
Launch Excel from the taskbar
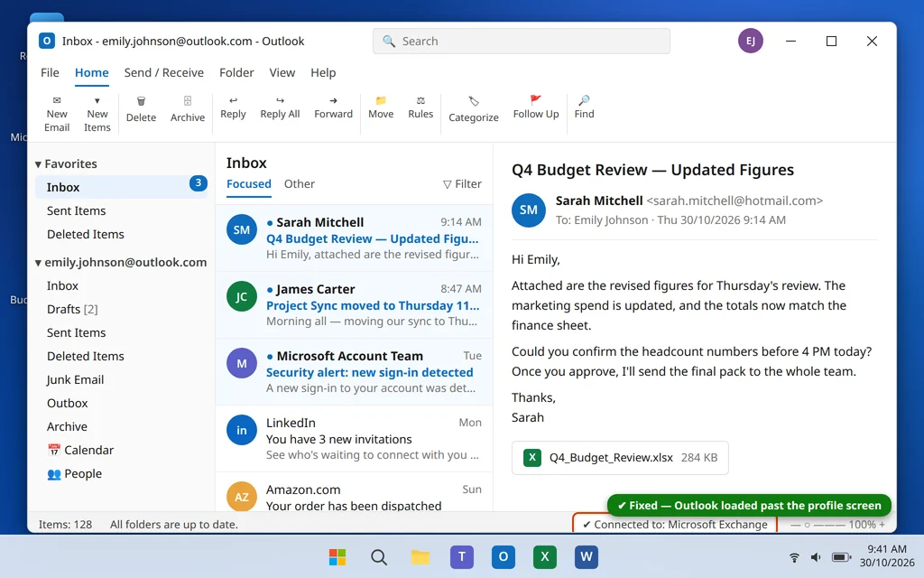544,556
